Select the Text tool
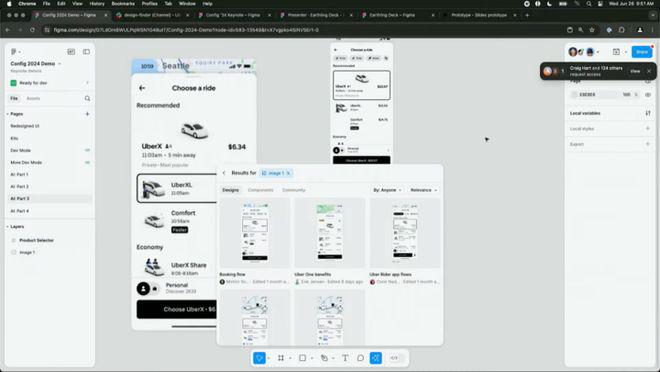The width and height of the screenshot is (660, 372). [345, 358]
